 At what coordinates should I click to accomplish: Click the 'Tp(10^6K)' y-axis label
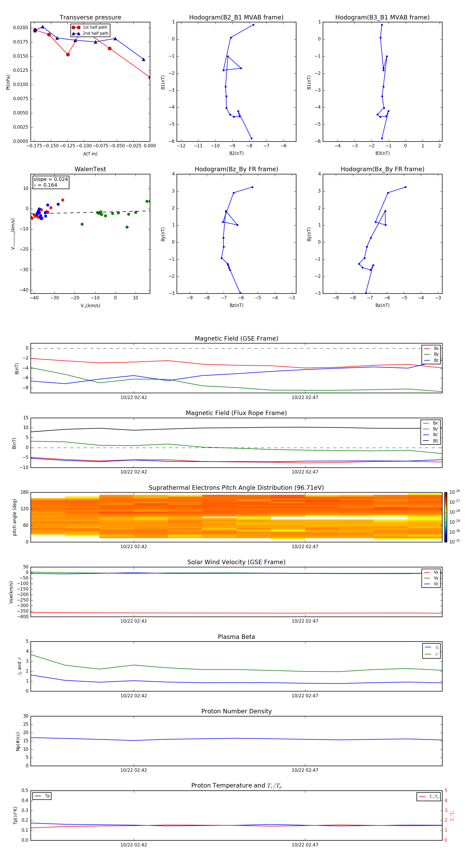coord(15,815)
